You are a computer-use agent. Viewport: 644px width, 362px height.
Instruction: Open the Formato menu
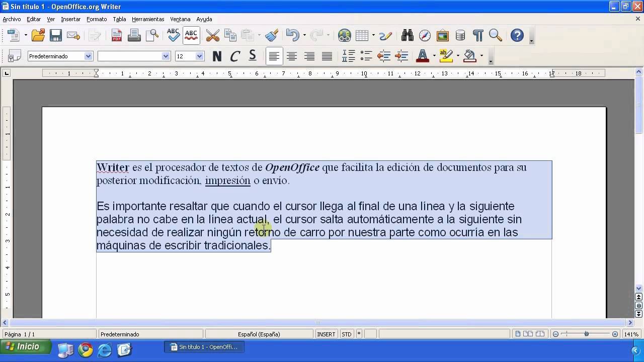pos(97,19)
